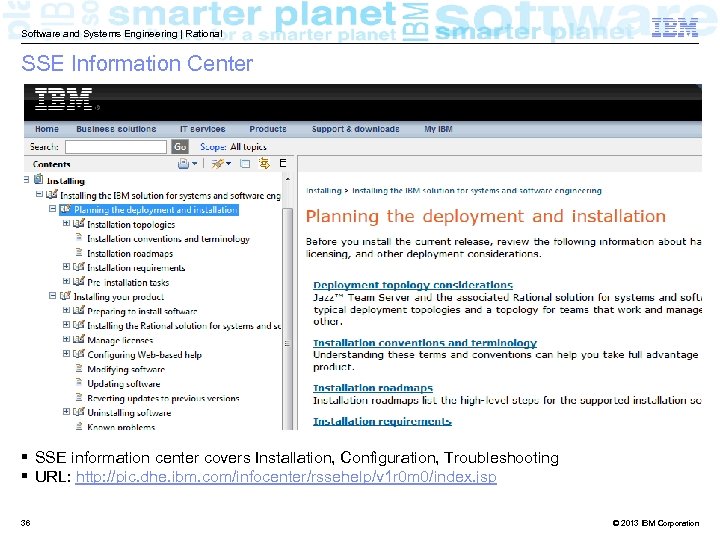Viewport: 720px width, 540px height.
Task: Open the Deployment topology considerations link
Action: click(413, 285)
